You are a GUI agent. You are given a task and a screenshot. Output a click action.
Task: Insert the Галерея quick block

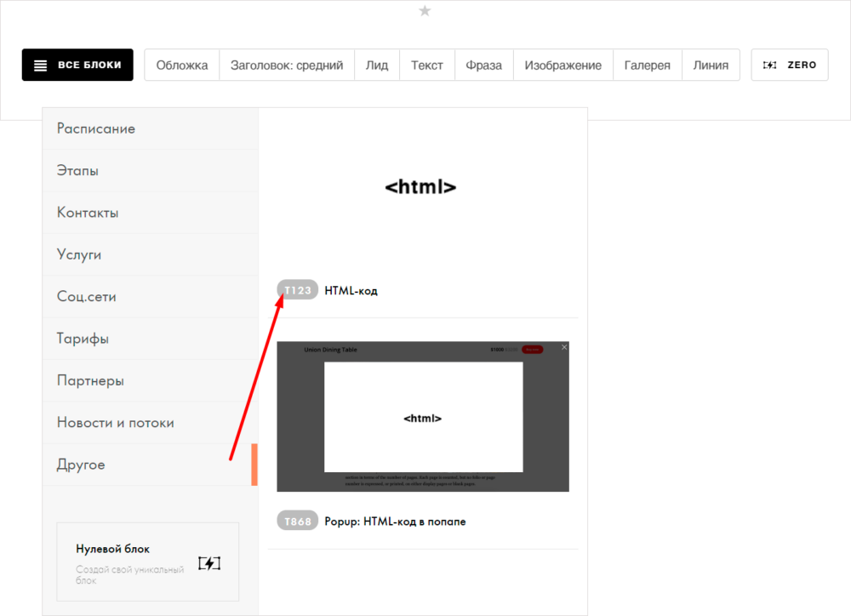(647, 65)
